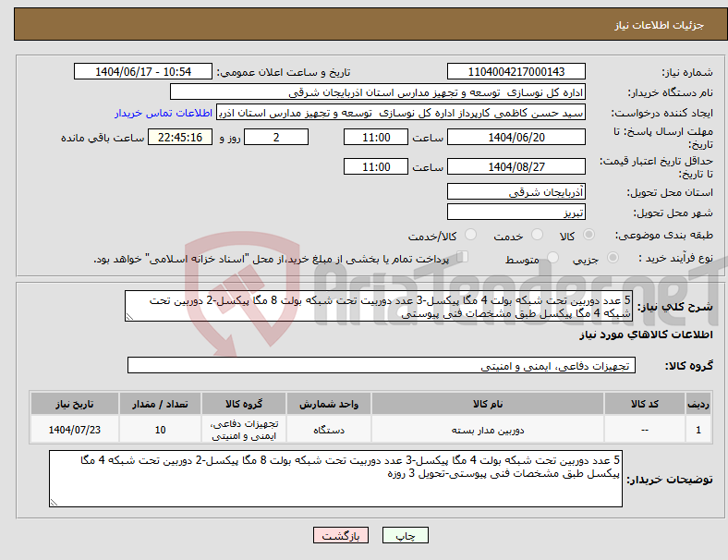The width and height of the screenshot is (728, 560).
Task: Select the کالا/خدمت radio button
Action: [x=470, y=235]
